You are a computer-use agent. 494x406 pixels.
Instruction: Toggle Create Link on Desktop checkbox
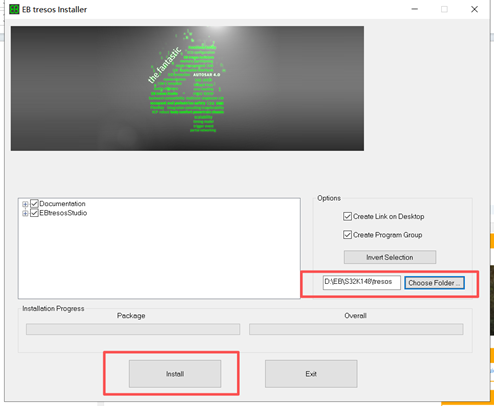347,217
